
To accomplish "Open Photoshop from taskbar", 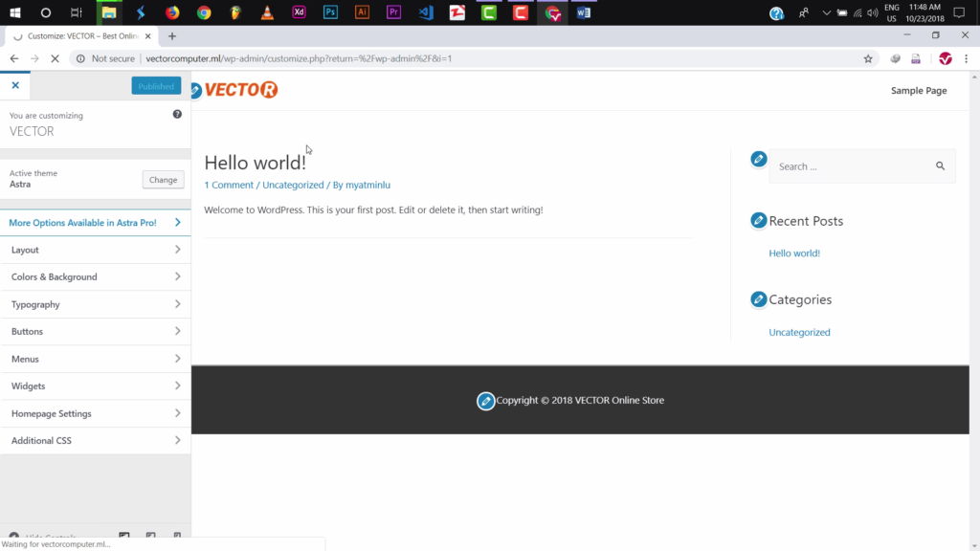I will tap(330, 12).
